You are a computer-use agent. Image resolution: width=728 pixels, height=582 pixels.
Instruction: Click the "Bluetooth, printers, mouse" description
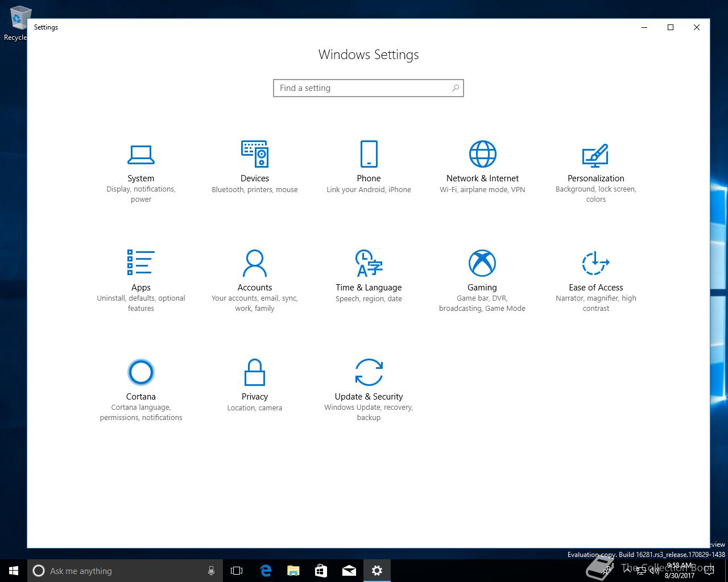point(255,190)
